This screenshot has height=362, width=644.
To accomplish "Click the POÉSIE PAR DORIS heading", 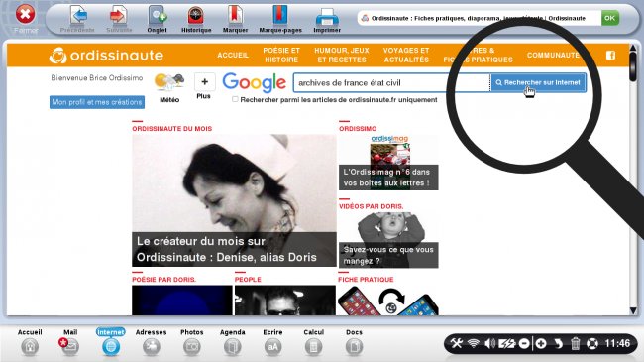I will (163, 280).
